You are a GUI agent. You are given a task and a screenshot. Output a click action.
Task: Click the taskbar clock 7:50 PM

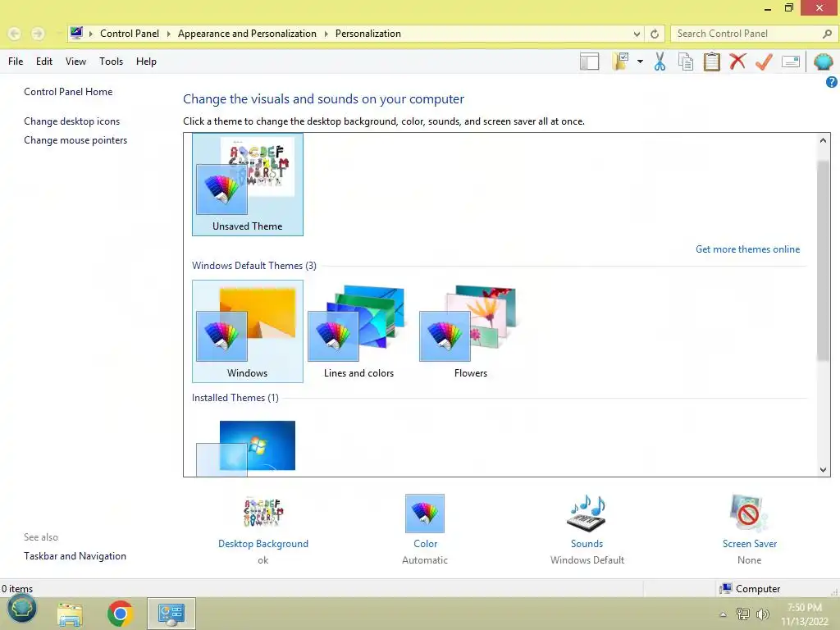point(805,608)
